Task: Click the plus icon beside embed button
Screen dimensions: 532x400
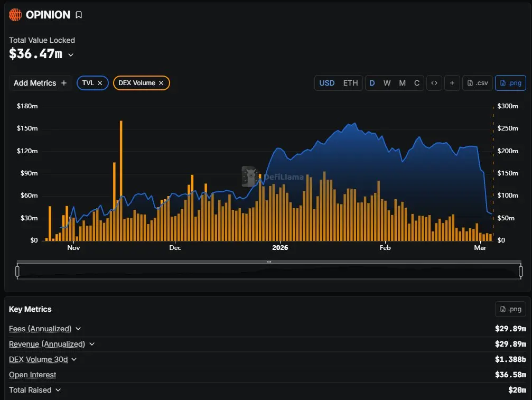Action: click(452, 83)
